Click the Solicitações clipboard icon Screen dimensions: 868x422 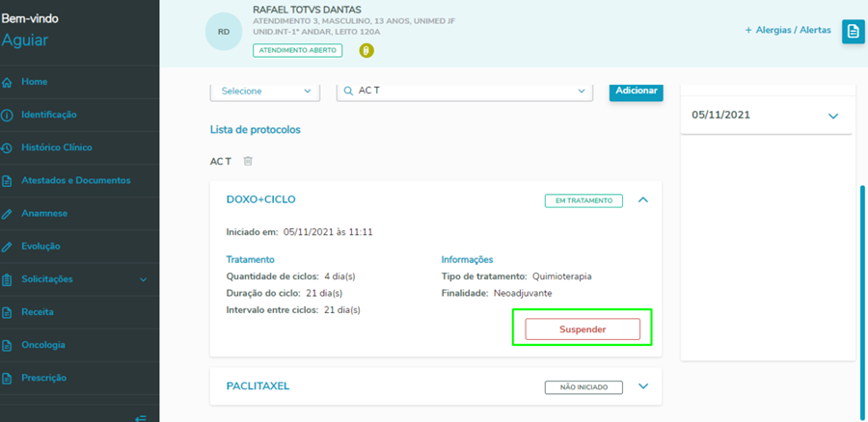pyautogui.click(x=7, y=279)
